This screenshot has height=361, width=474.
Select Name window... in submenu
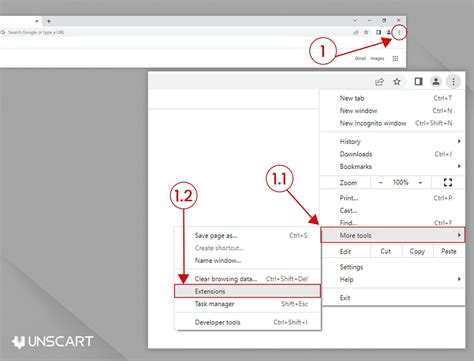[248, 260]
